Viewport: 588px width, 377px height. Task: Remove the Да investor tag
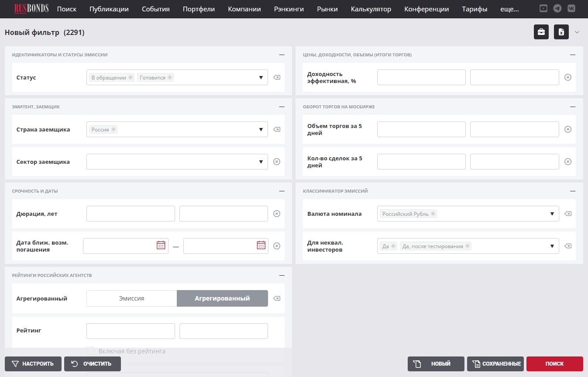[x=393, y=246]
